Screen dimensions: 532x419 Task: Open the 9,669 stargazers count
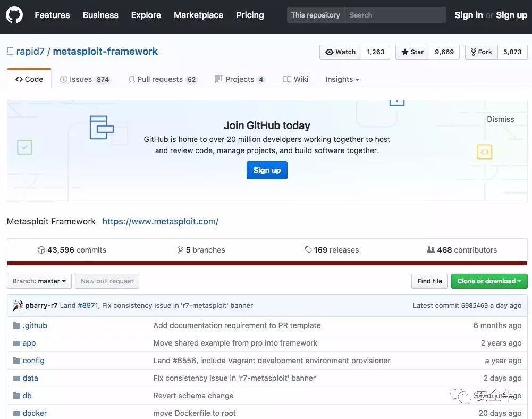pyautogui.click(x=444, y=52)
